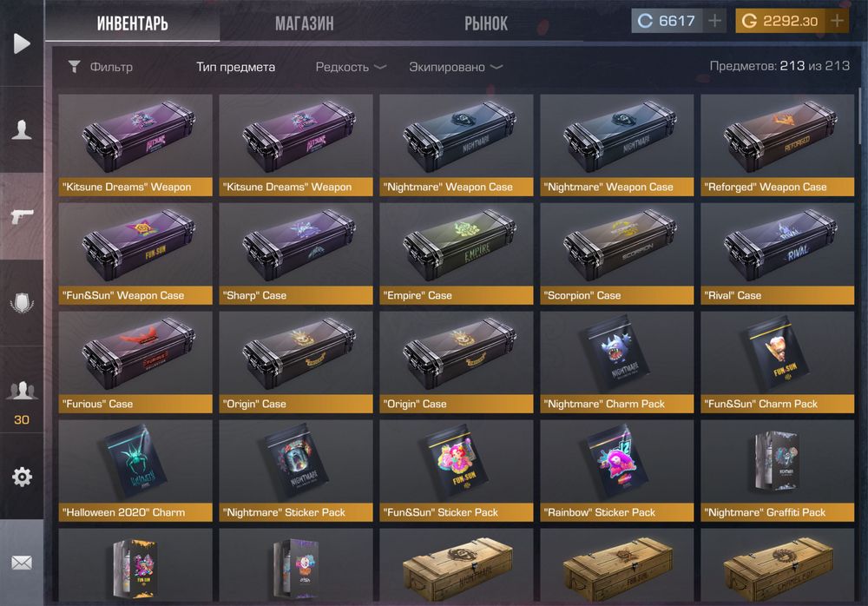The width and height of the screenshot is (868, 606).
Task: Click the inventory vertical scrollbar
Action: pos(859,116)
